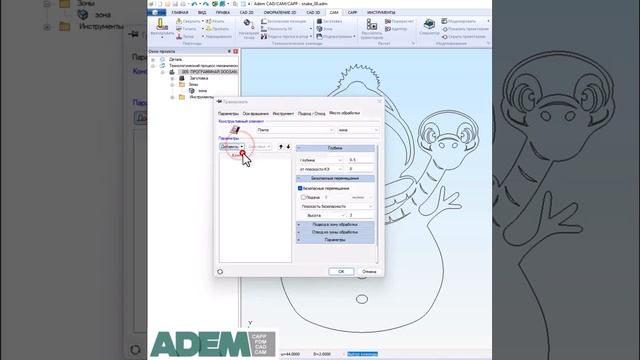Open the от плоскости КЭ dropdown
The height and width of the screenshot is (360, 640).
(320, 169)
